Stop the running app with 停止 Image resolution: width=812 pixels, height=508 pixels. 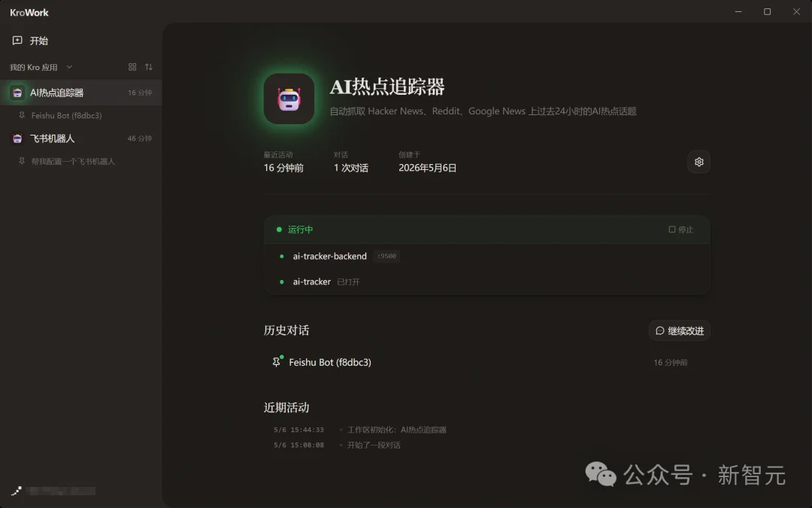click(x=680, y=230)
